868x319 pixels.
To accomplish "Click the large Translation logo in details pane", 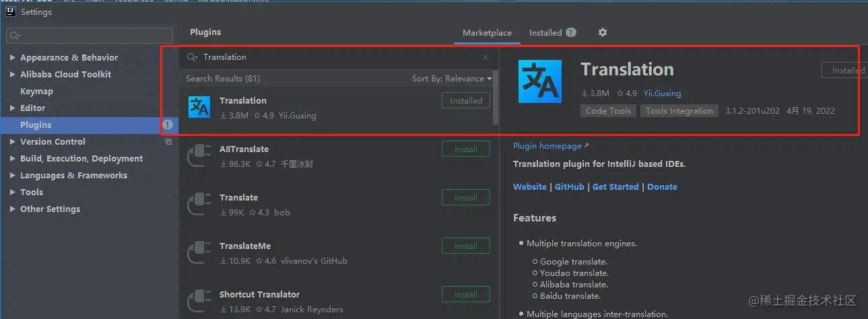I will [x=540, y=81].
